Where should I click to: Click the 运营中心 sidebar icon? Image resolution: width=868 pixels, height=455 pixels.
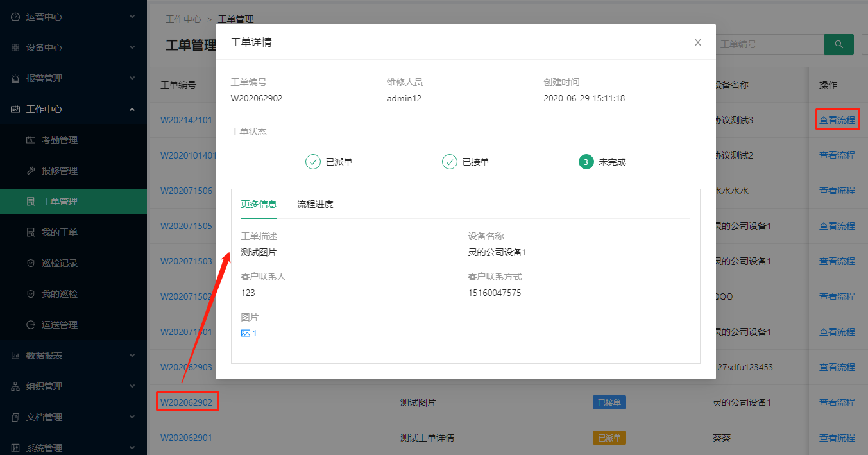coord(15,17)
